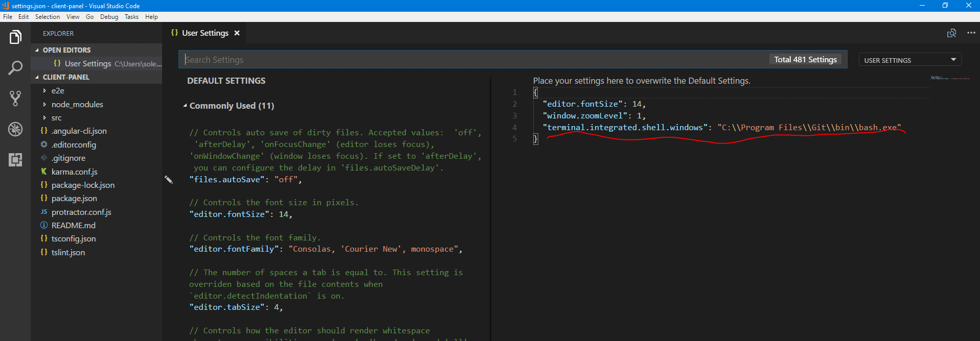Click the DEFAULT SETTINGS heading
This screenshot has width=980, height=341.
pos(226,81)
